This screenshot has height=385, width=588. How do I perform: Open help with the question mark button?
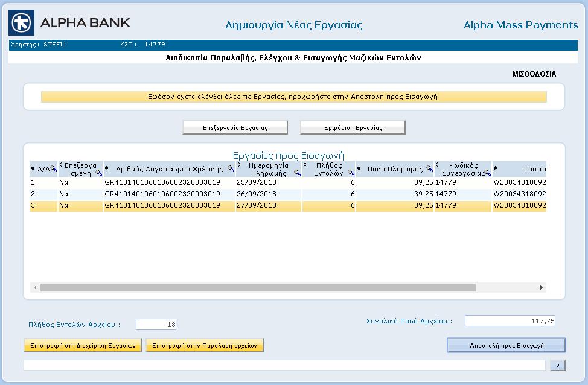coord(558,366)
